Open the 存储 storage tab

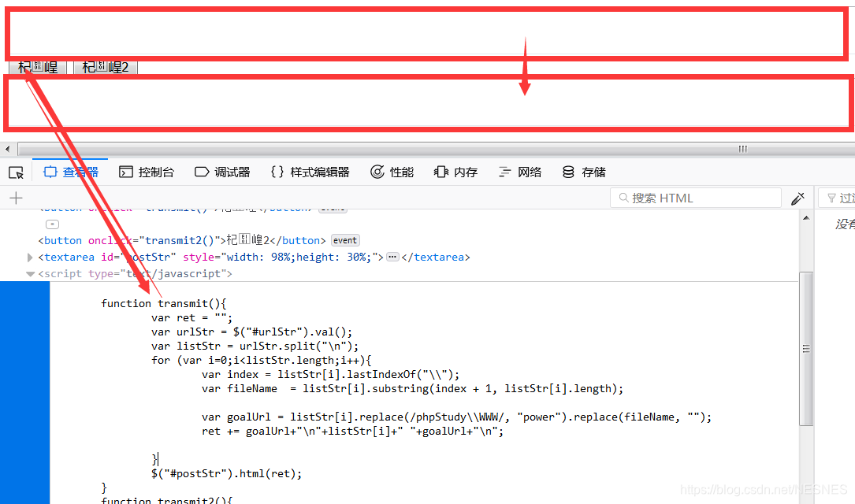[584, 172]
